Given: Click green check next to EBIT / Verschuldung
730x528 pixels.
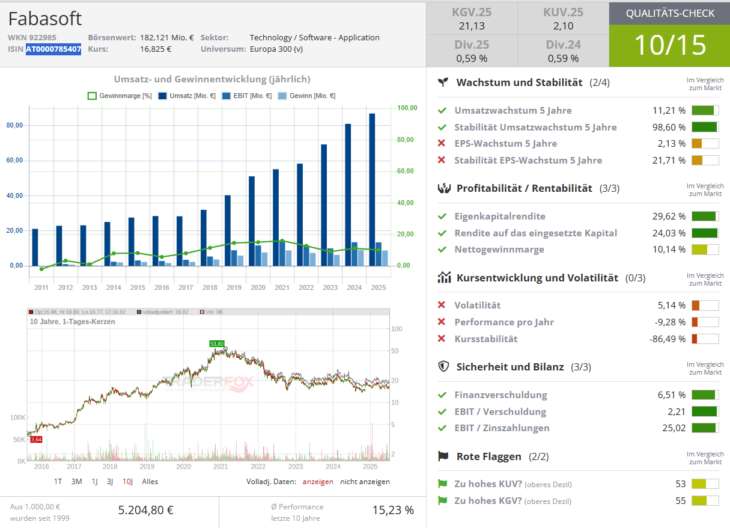Looking at the screenshot, I should (x=442, y=412).
